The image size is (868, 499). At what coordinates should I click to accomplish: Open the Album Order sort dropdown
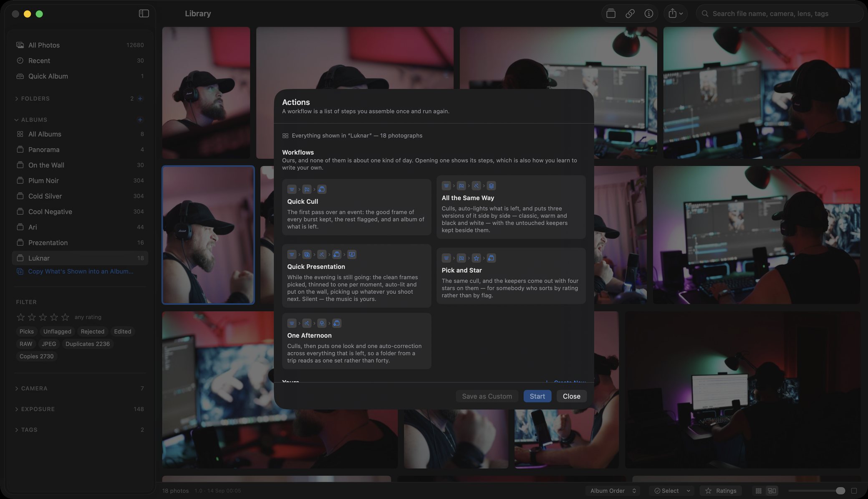(x=613, y=491)
